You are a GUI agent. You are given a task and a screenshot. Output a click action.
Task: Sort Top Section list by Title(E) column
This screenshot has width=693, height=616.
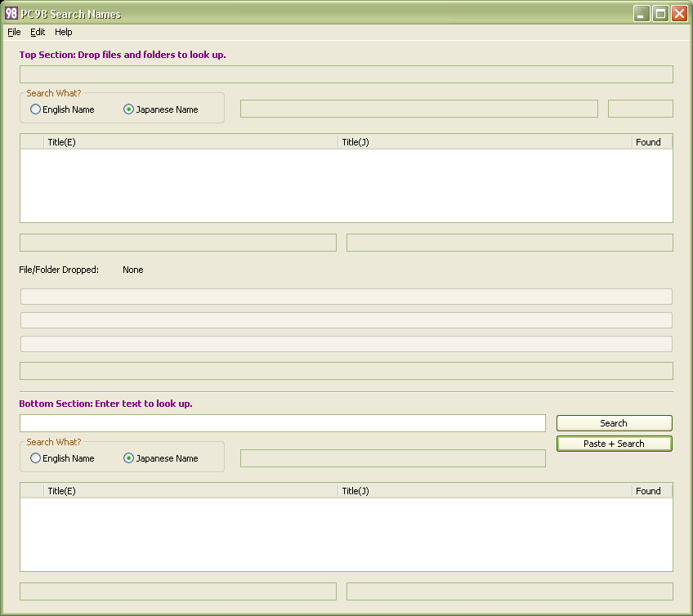click(190, 142)
